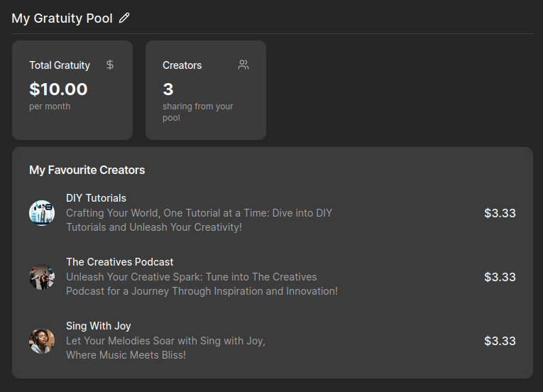Viewport: 543px width, 392px height.
Task: Select the DIY Tutorials creator name
Action: click(96, 198)
